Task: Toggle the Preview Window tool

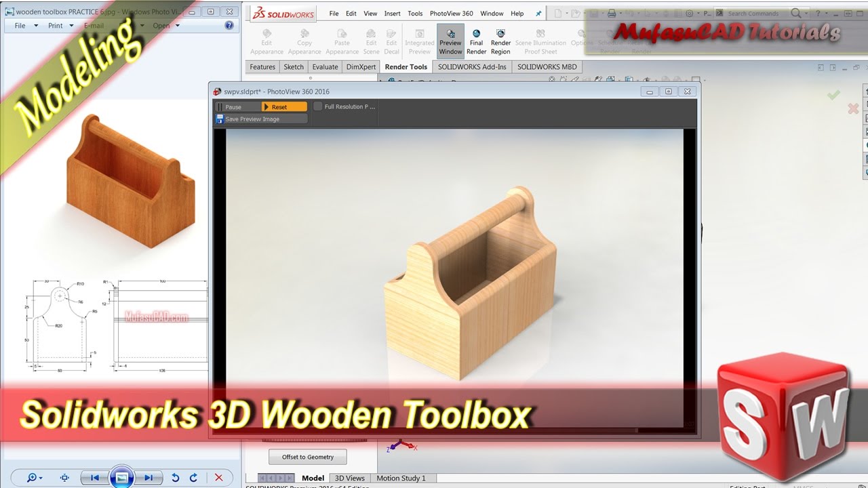Action: pyautogui.click(x=450, y=42)
